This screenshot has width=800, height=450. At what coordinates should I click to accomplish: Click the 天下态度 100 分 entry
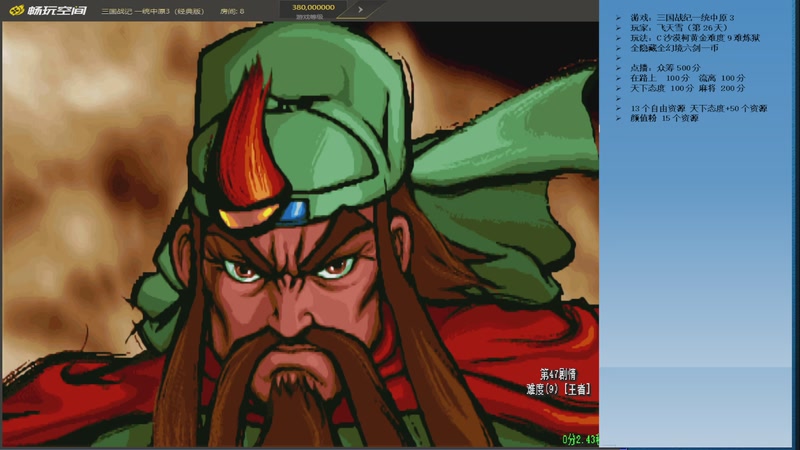(x=662, y=88)
